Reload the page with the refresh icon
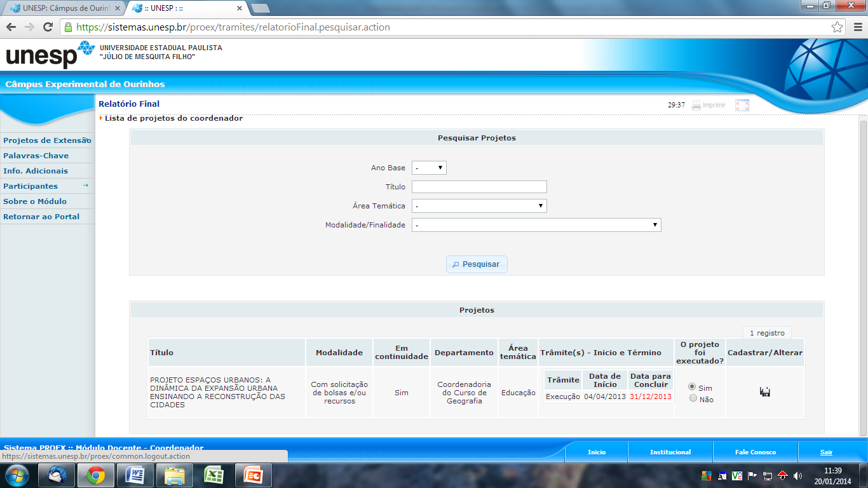Image resolution: width=868 pixels, height=488 pixels. [x=48, y=27]
